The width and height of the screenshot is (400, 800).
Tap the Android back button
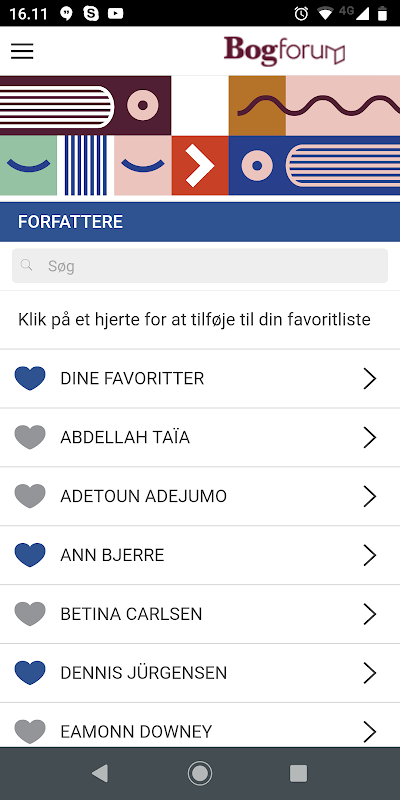click(x=100, y=773)
